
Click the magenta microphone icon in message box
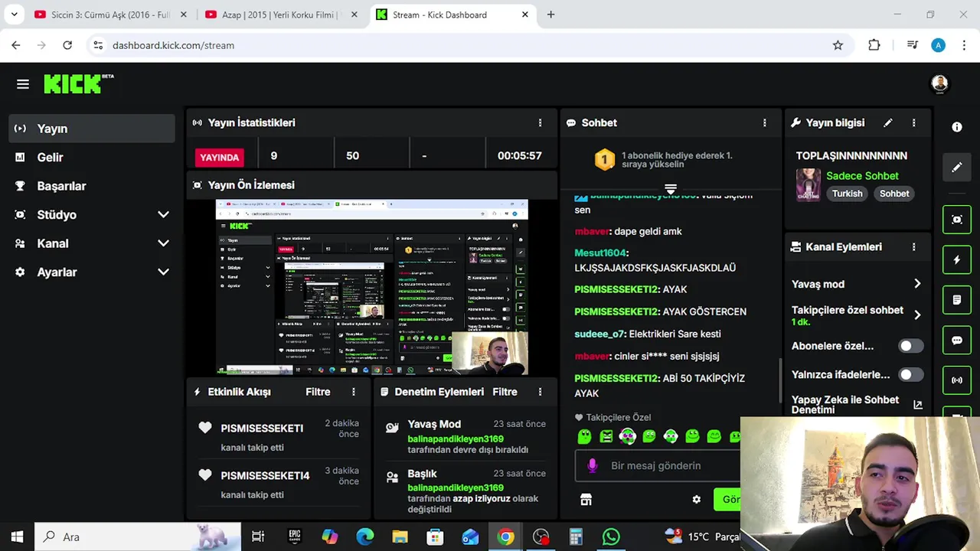pyautogui.click(x=592, y=465)
